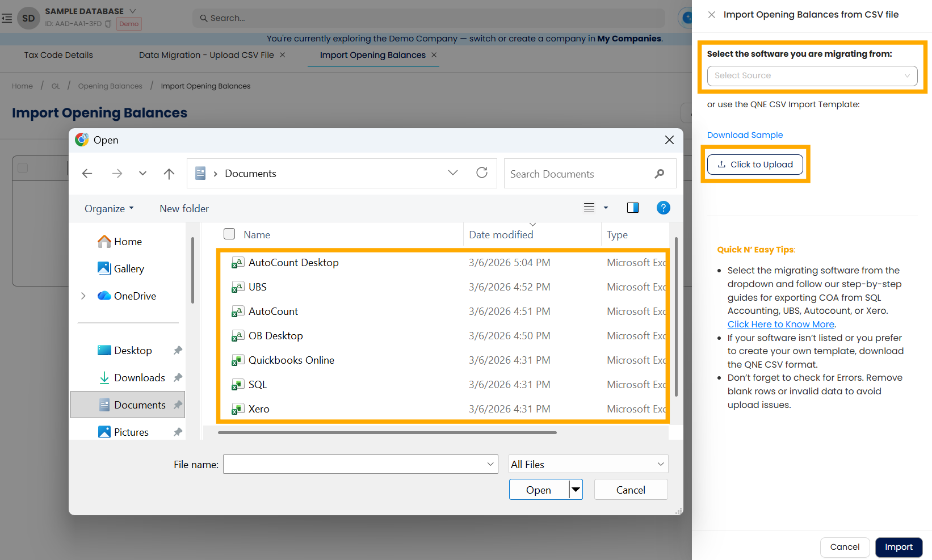932x560 pixels.
Task: Unpin Desktop using its pin icon
Action: coord(178,351)
